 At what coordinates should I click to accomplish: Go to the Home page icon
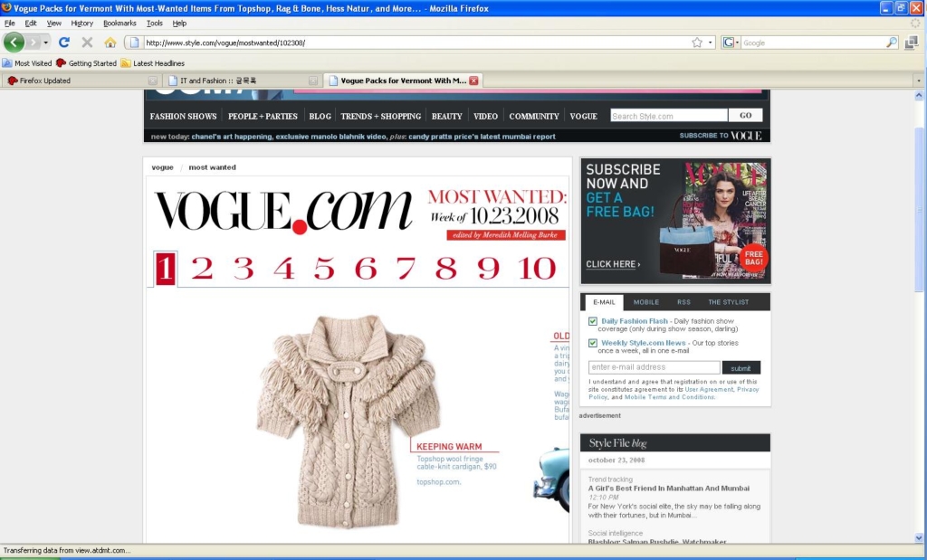click(110, 43)
